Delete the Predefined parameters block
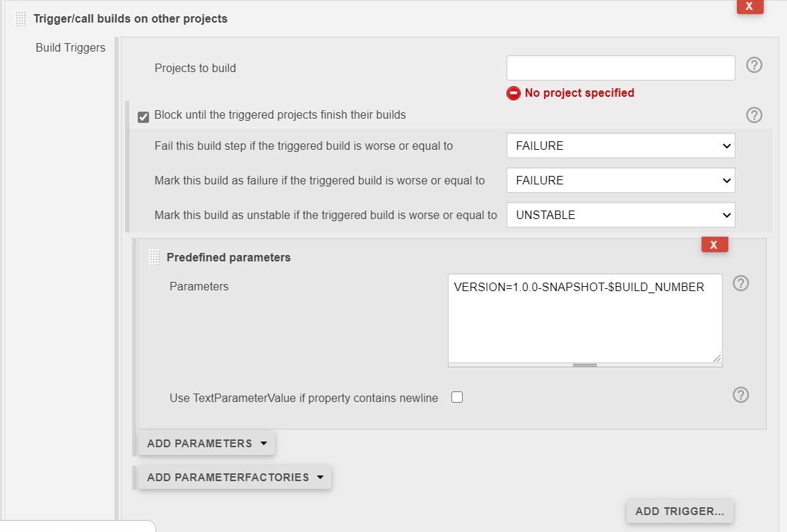The width and height of the screenshot is (787, 532). 715,245
